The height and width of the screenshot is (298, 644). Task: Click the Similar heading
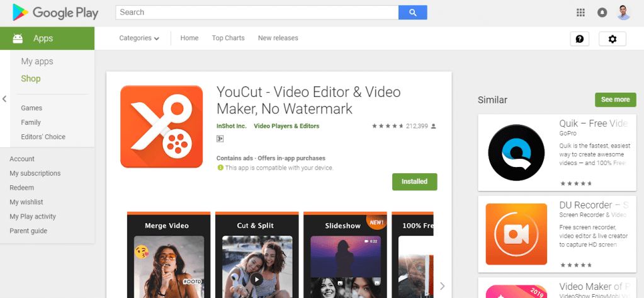point(492,100)
